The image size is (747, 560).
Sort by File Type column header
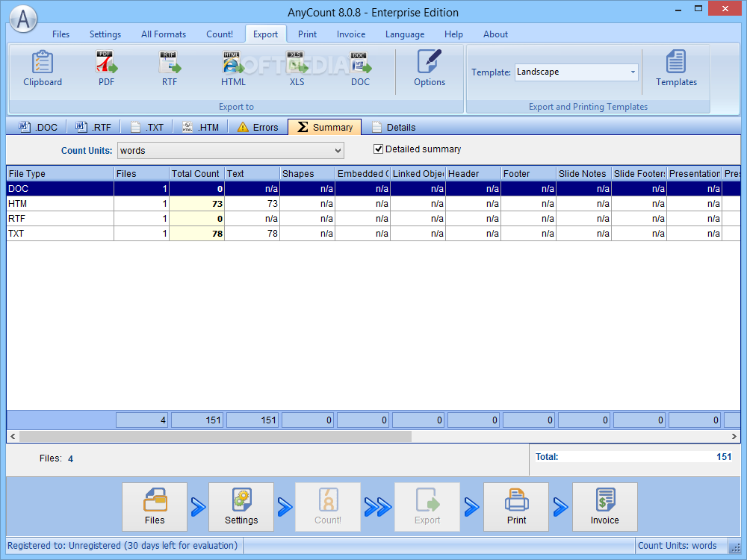click(60, 173)
